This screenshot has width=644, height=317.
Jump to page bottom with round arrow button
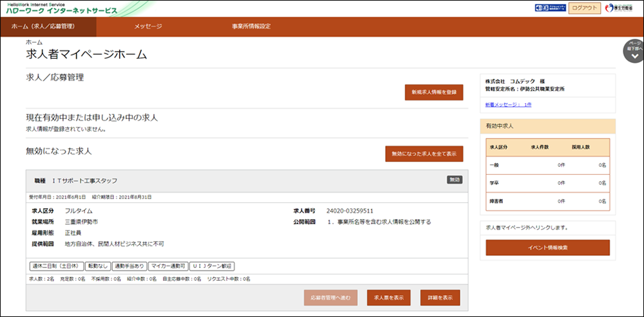pos(634,52)
